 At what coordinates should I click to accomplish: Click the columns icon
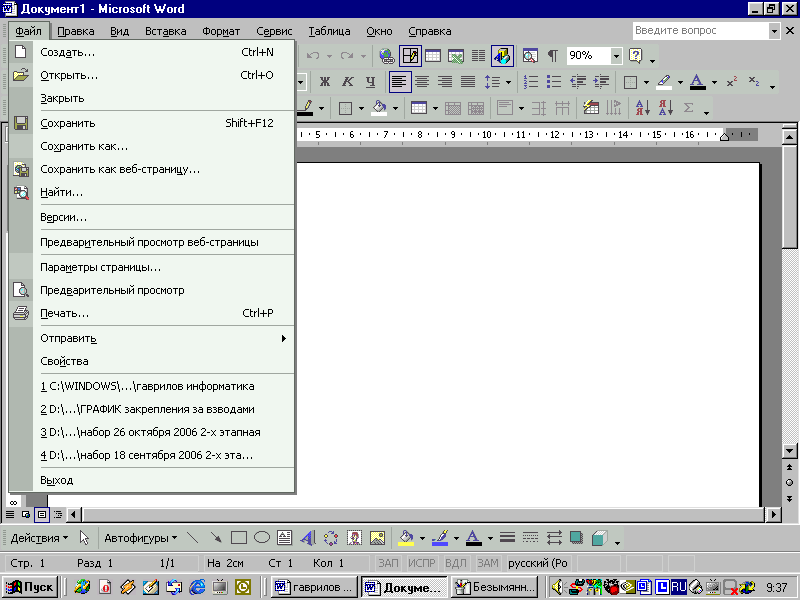(478, 56)
